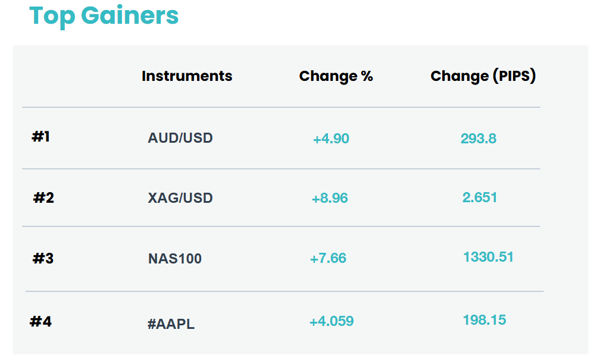This screenshot has height=364, width=600.
Task: Click the 293.8 pips value
Action: 479,139
